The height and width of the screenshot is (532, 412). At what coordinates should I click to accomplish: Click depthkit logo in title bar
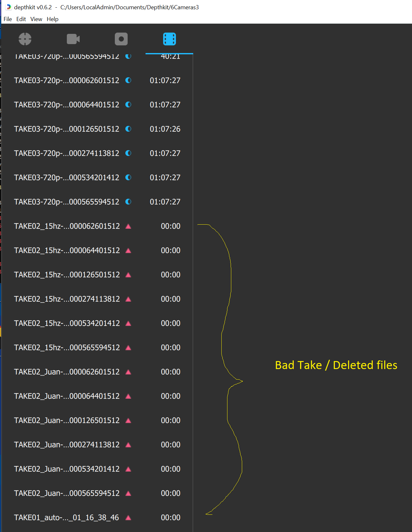point(9,7)
